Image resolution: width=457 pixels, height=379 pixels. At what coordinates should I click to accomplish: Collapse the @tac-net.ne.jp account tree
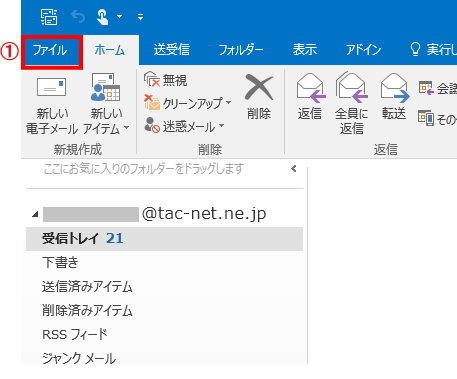coord(35,214)
